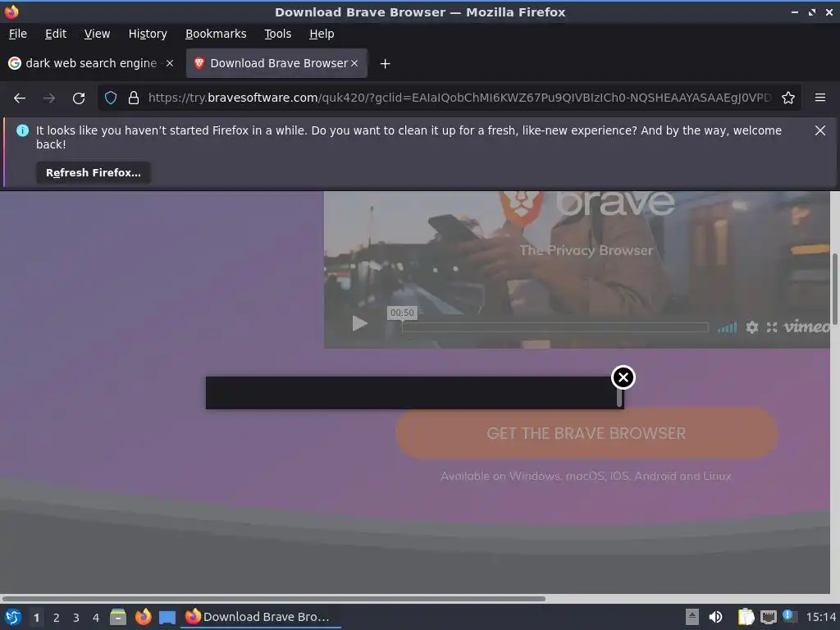
Task: Bookmark this page with the star
Action: (788, 98)
